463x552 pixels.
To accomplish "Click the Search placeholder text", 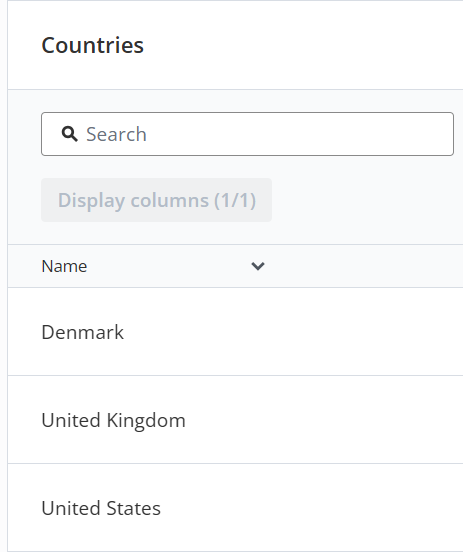I will click(116, 134).
